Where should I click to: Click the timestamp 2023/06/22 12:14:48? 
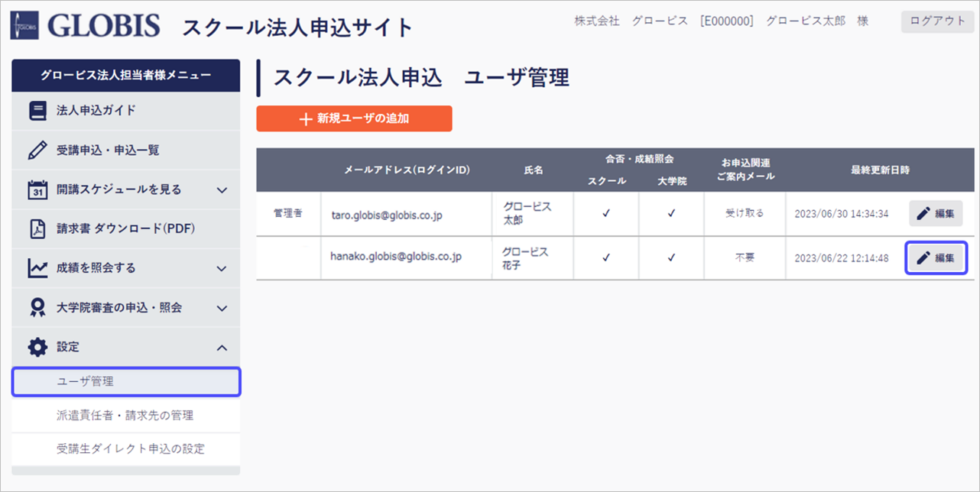[x=842, y=258]
